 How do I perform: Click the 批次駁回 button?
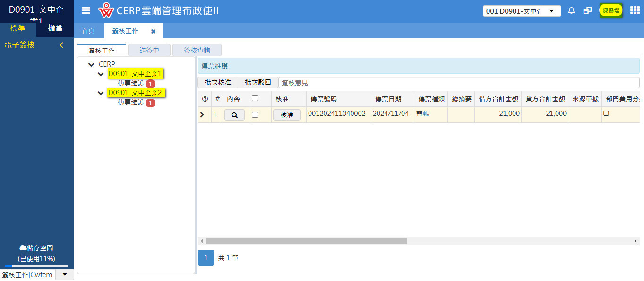pyautogui.click(x=258, y=82)
